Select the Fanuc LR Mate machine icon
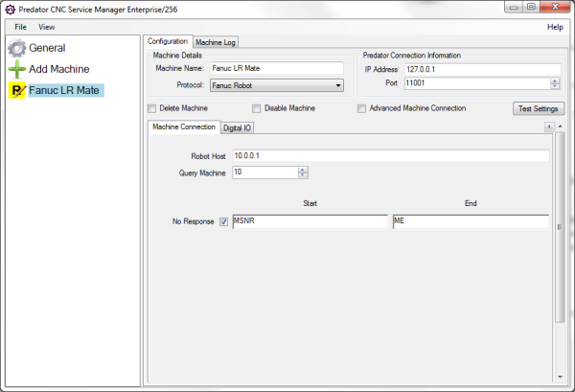 tap(16, 90)
